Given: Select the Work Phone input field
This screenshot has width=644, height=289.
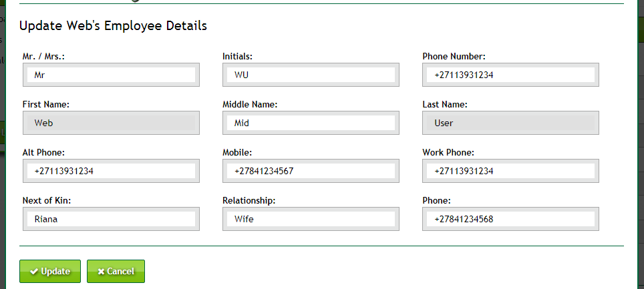Looking at the screenshot, I should coord(510,171).
